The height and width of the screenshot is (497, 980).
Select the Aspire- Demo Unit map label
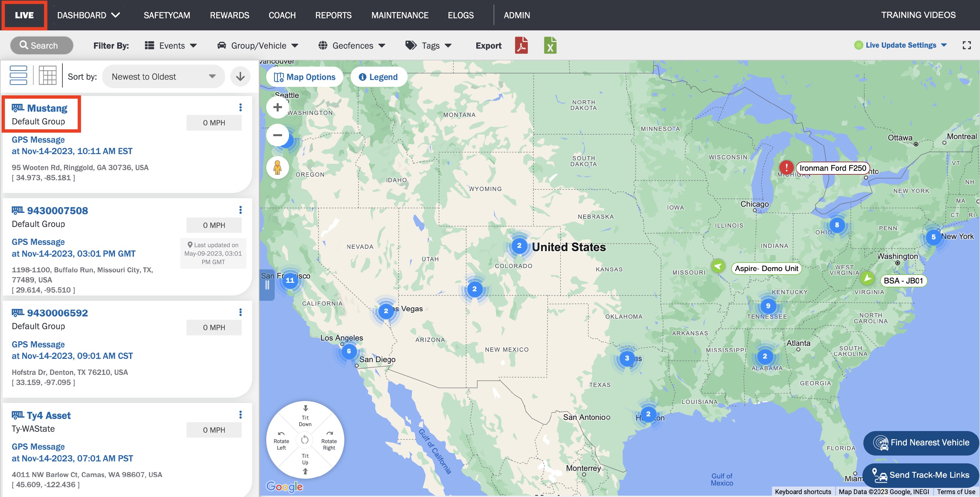pos(767,268)
